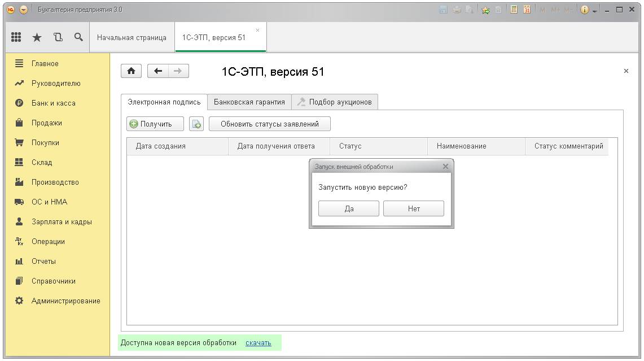Open the sections grid menu icon
644x361 pixels.
pos(16,37)
